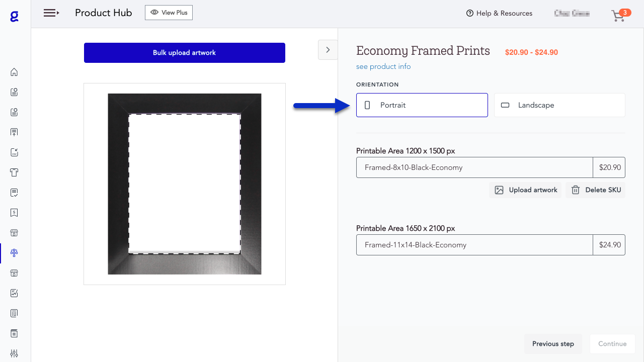This screenshot has height=362, width=644.
Task: Select the highlighted Product Hub icon
Action: pos(14,253)
